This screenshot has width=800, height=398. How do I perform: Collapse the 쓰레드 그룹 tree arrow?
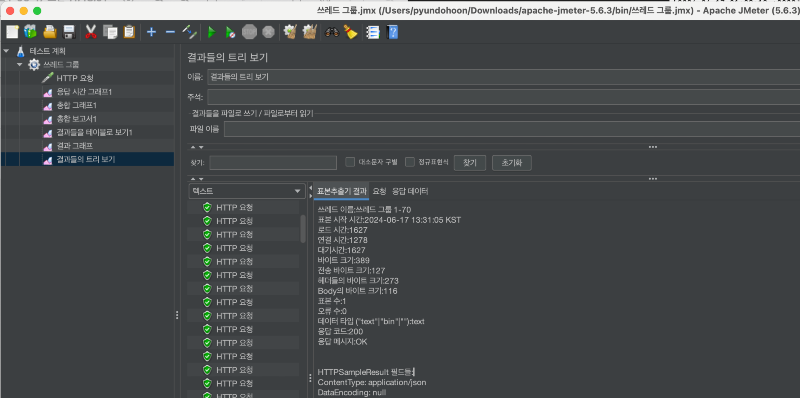tap(19, 64)
